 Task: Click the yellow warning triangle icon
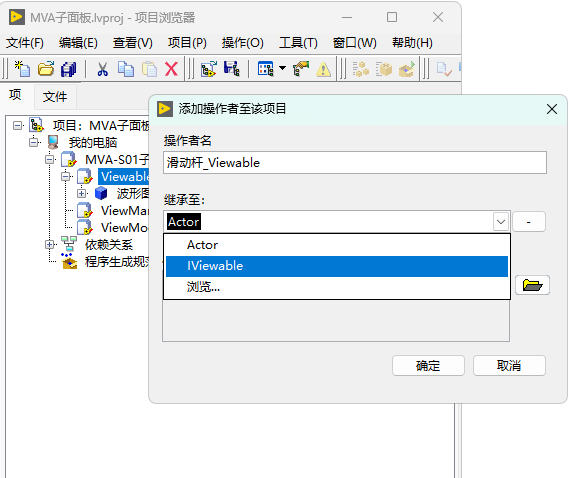(324, 69)
